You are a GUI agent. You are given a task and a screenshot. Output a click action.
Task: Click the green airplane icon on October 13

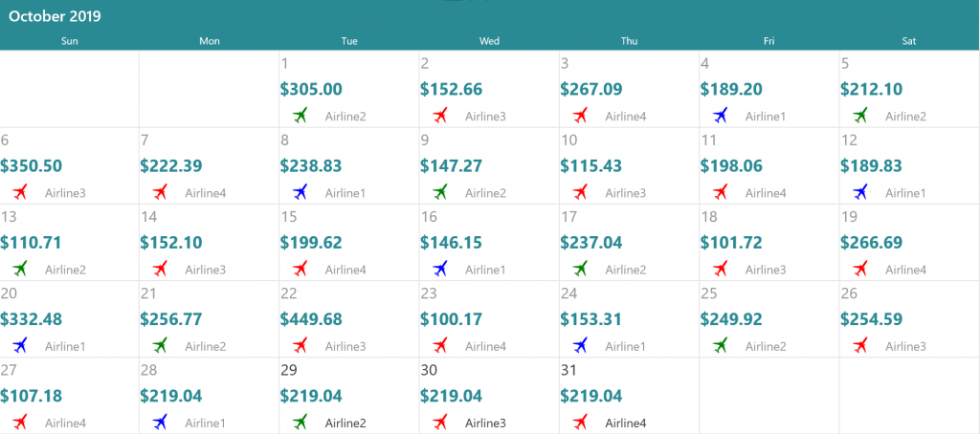(20, 269)
